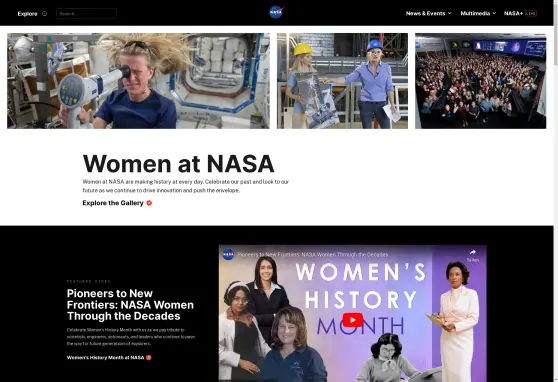
Task: Click the red arrow beside Explore the Gallery
Action: pos(149,203)
